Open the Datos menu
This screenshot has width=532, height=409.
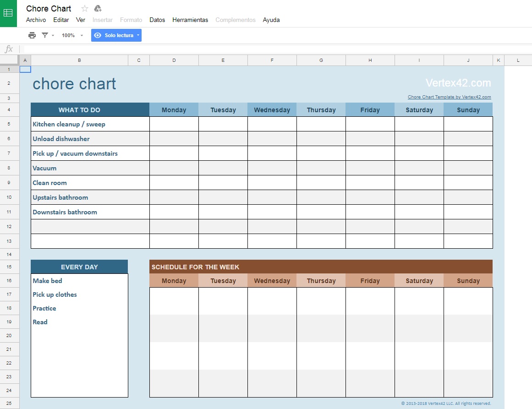(x=157, y=20)
